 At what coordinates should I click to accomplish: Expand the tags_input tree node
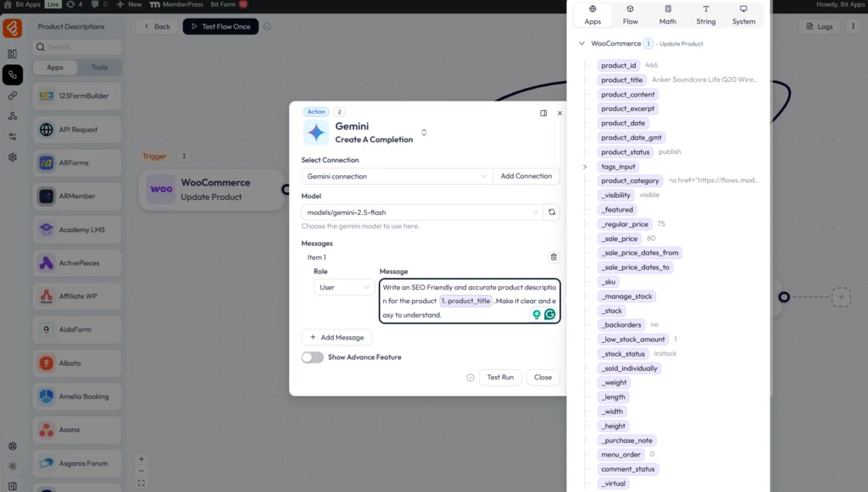[584, 167]
